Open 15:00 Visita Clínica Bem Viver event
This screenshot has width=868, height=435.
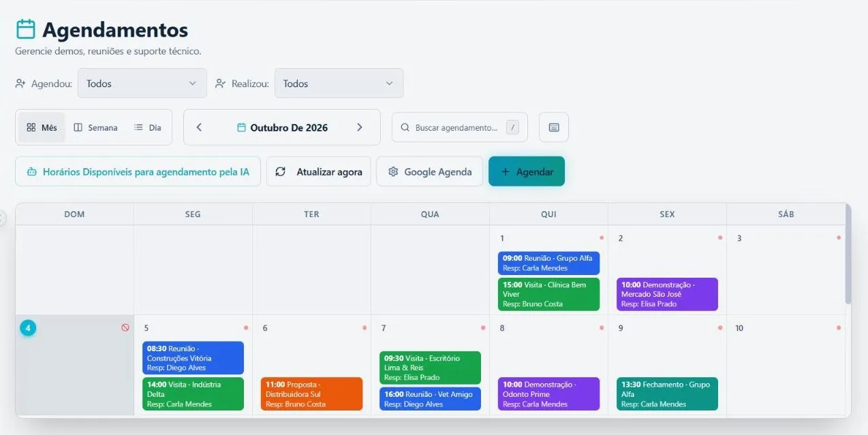548,294
